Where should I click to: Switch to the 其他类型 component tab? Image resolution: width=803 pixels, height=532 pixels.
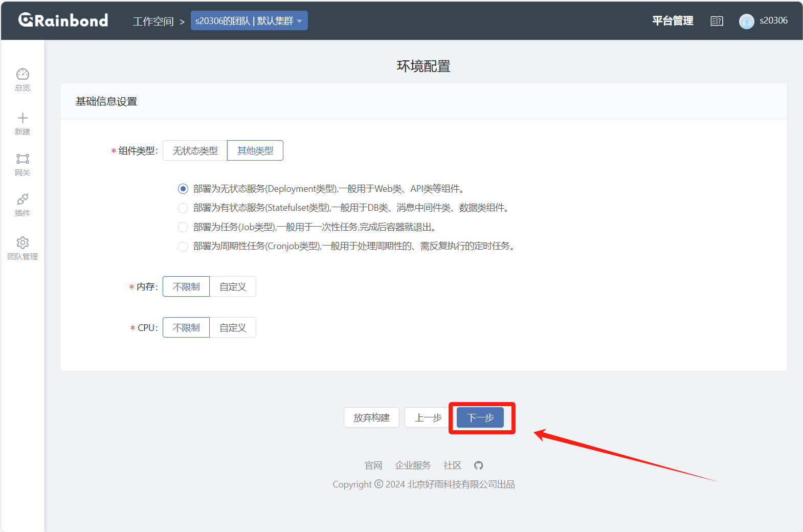255,151
